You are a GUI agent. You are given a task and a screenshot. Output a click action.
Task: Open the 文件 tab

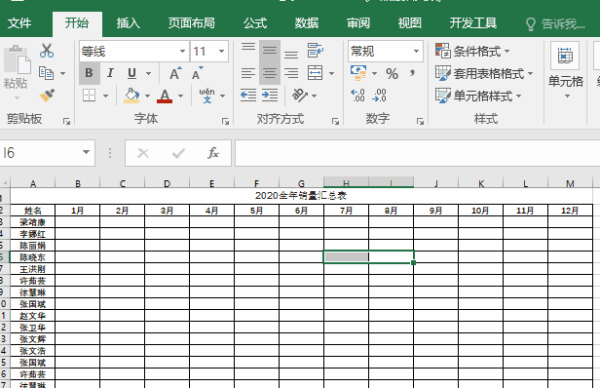click(19, 23)
